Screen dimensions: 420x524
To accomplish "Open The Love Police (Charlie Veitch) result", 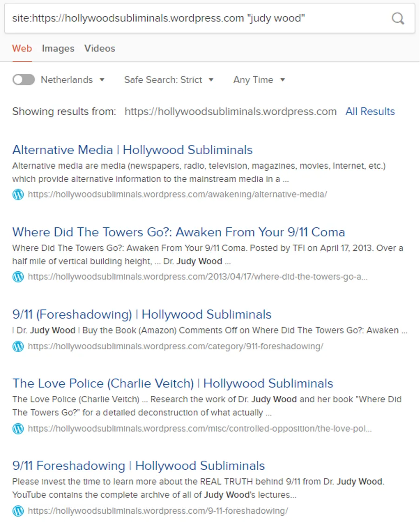I will [173, 383].
